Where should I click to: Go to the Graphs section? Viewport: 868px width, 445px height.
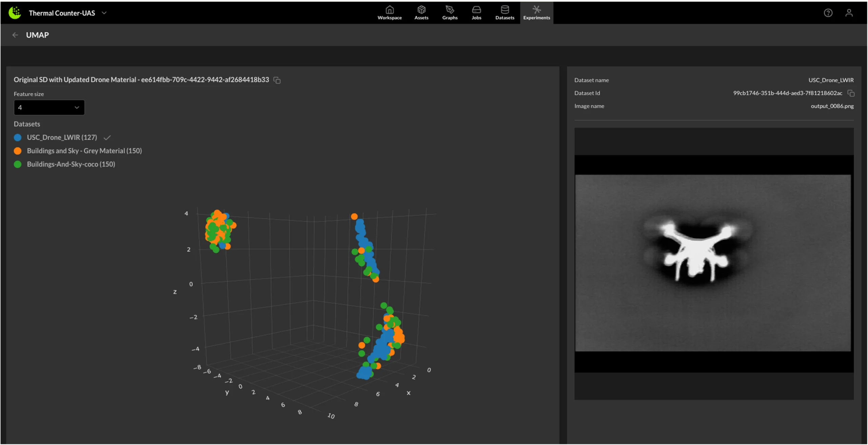point(450,13)
